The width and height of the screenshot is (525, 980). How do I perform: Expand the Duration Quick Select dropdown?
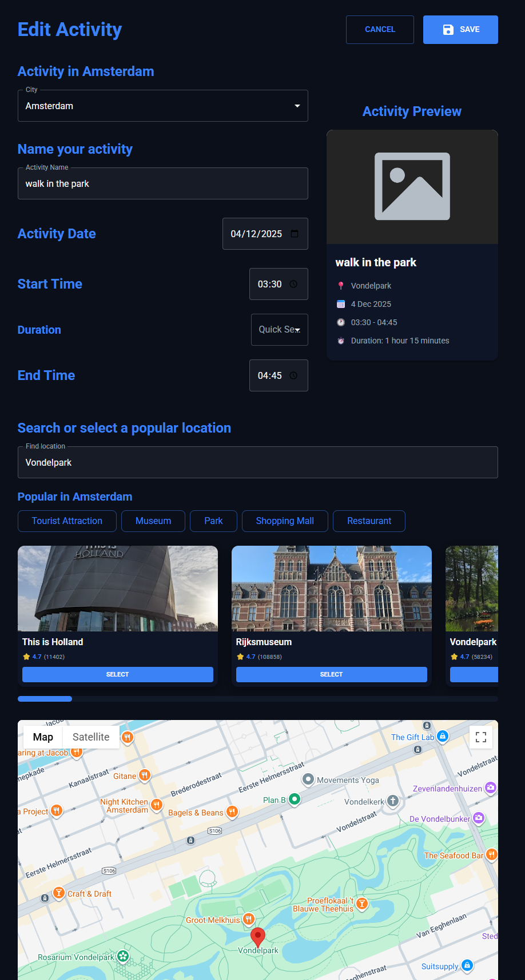pyautogui.click(x=279, y=330)
